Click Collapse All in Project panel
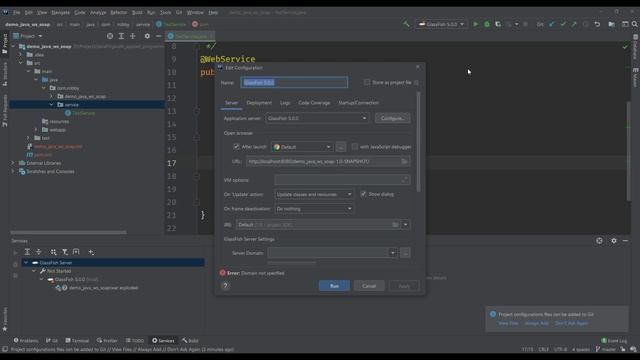Screen dimensions: 640x360 tap(133, 36)
